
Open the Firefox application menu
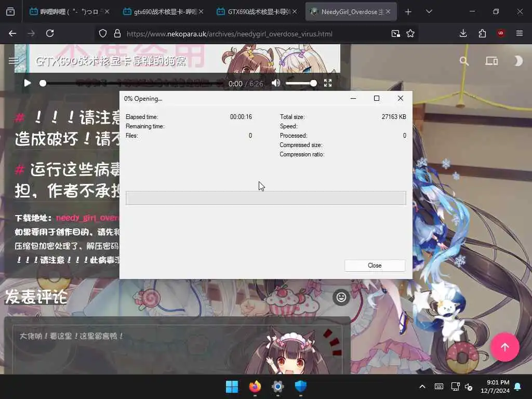click(x=520, y=34)
